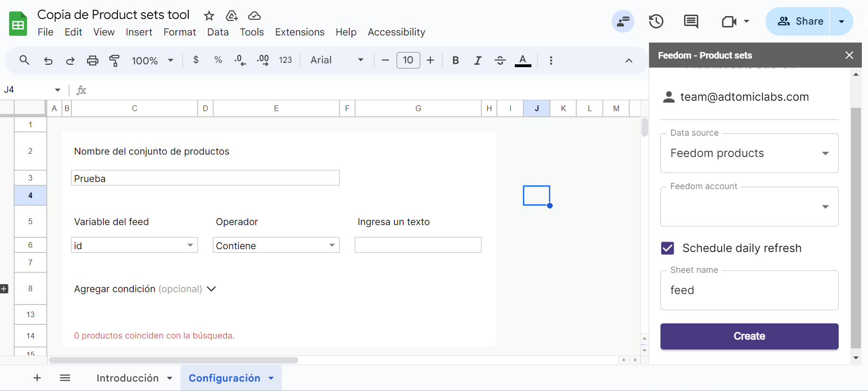868x391 pixels.
Task: Rename the Copia de Product sets tool title
Action: [x=113, y=15]
